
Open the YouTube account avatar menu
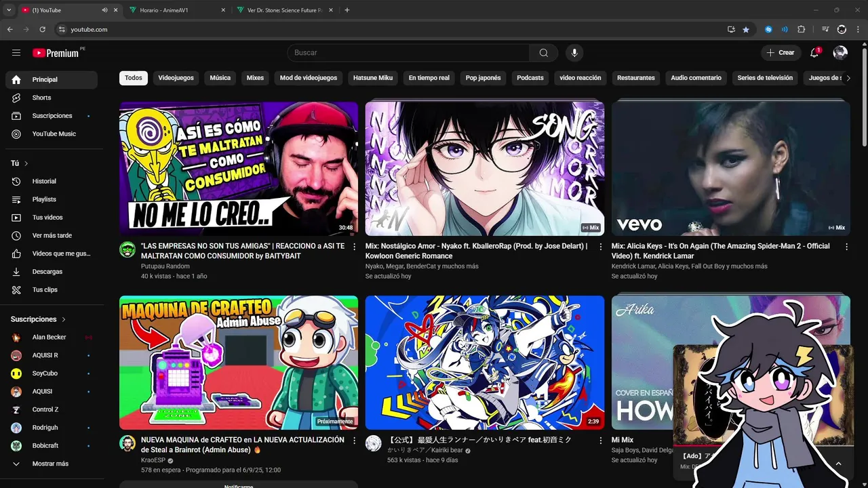(x=840, y=53)
